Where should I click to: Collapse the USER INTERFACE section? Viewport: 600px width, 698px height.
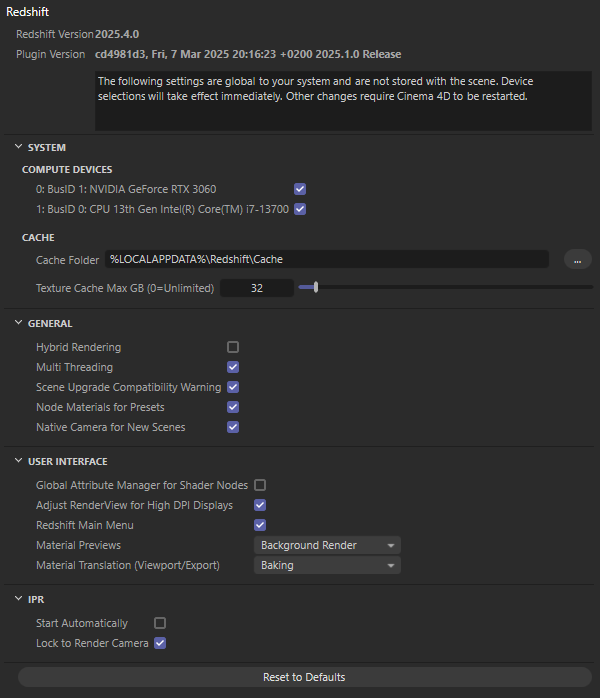(x=18, y=461)
